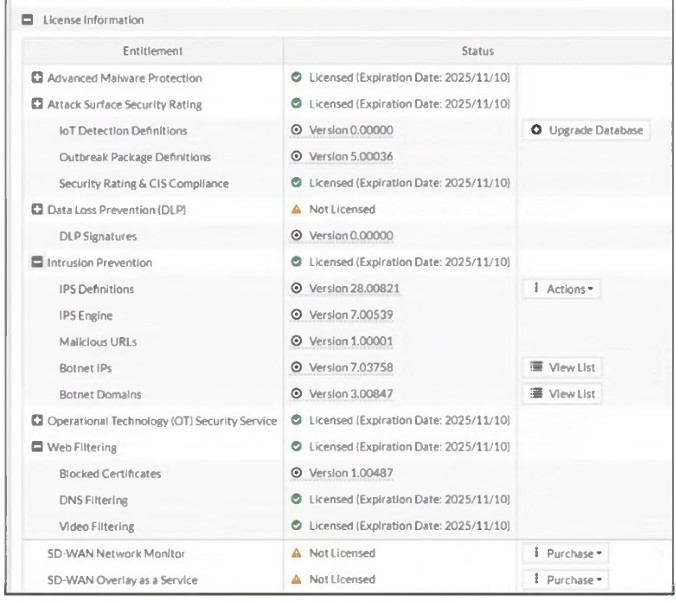Open Purchase dropdown for SD-WAN Network Monitor
The image size is (676, 601).
click(565, 553)
